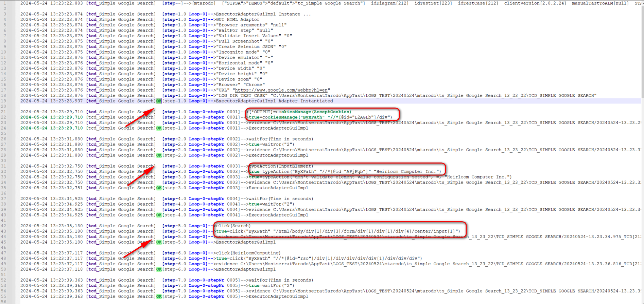The width and height of the screenshot is (644, 304).
Task: Click the OK badge on the step-6.0 line
Action: [x=159, y=269]
